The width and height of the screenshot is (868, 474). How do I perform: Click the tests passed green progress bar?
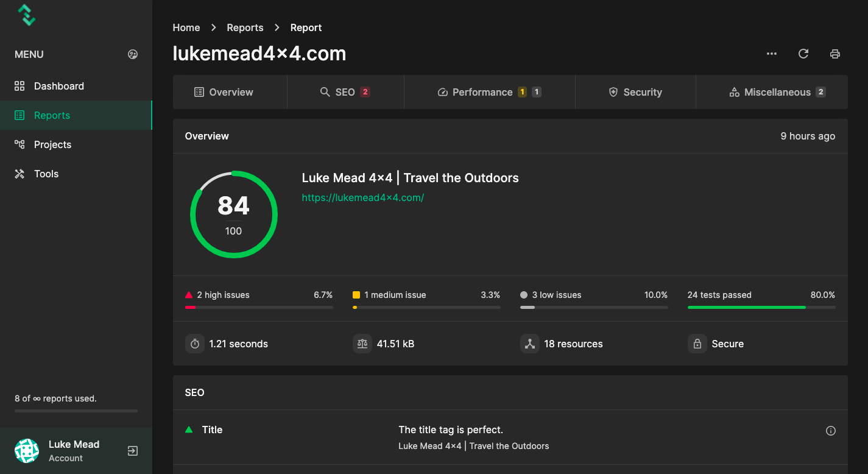pyautogui.click(x=761, y=308)
